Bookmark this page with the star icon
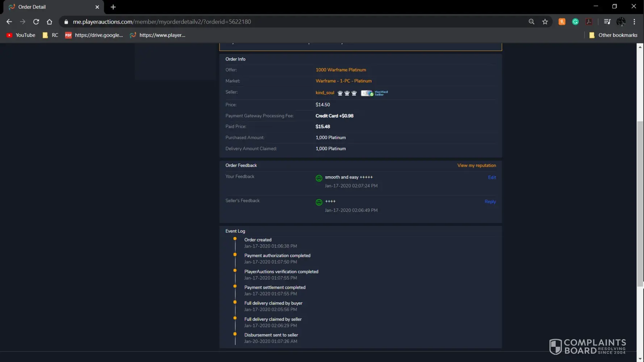The image size is (644, 362). (x=545, y=22)
